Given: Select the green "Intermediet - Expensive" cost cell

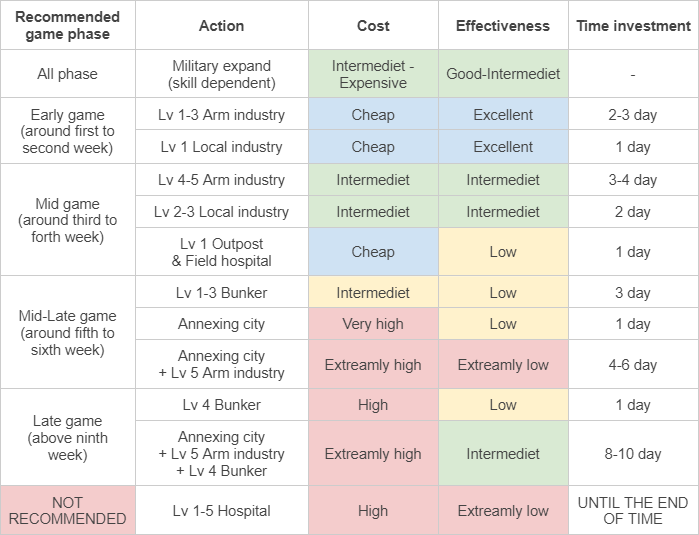Looking at the screenshot, I should pyautogui.click(x=372, y=74).
